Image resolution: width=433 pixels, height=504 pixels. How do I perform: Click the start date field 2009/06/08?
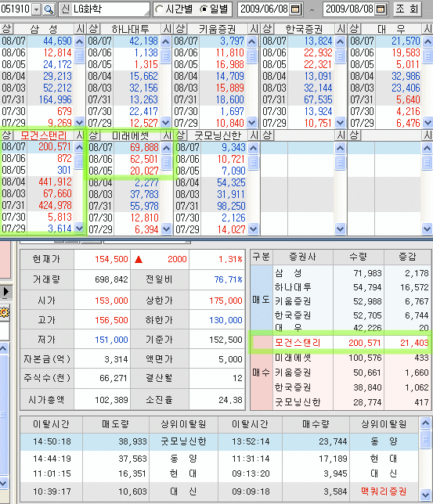(265, 9)
